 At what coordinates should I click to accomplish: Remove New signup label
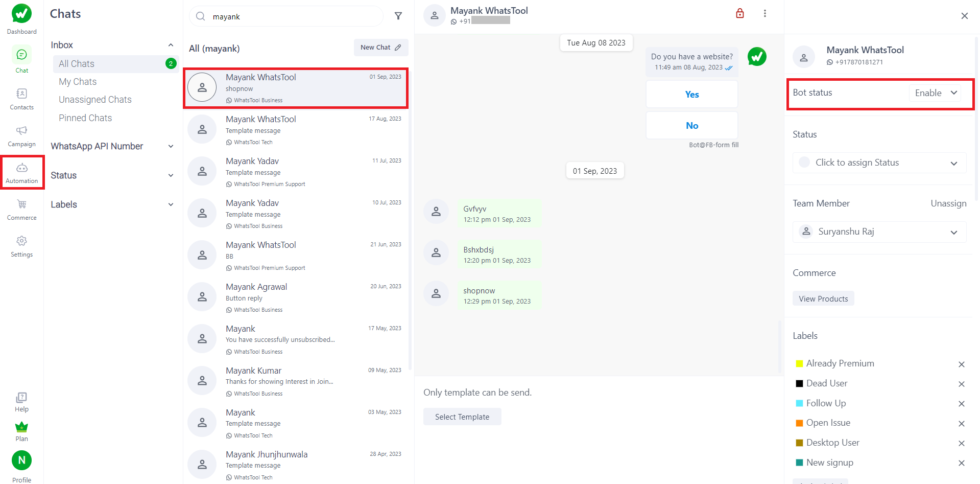tap(961, 463)
